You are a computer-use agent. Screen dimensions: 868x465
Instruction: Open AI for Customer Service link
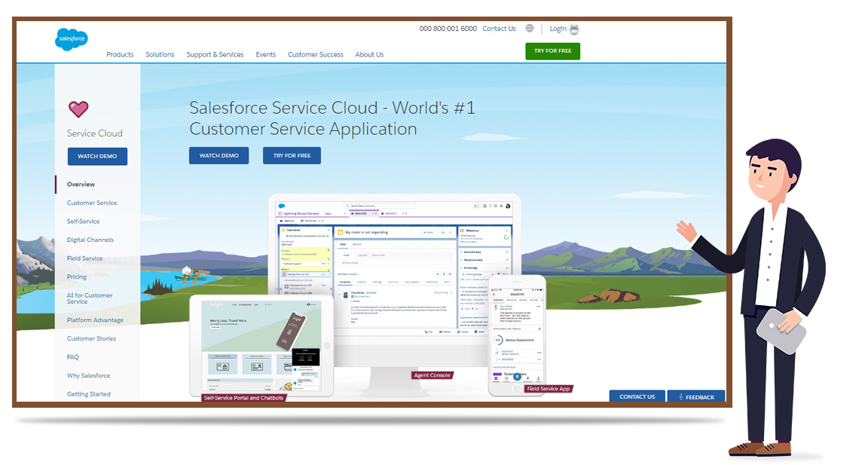90,298
